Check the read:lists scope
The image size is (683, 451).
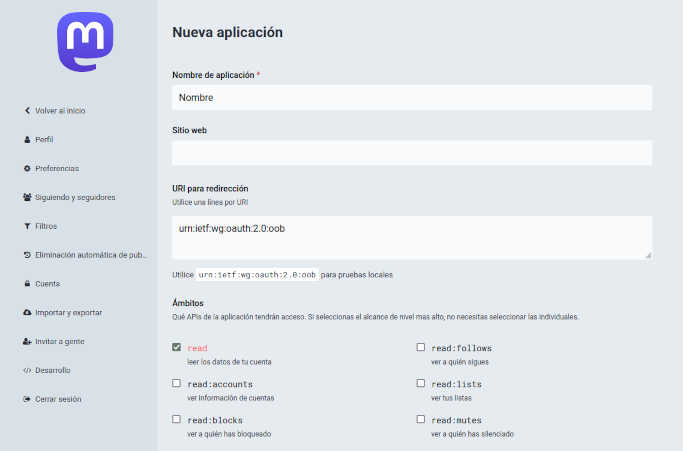421,383
